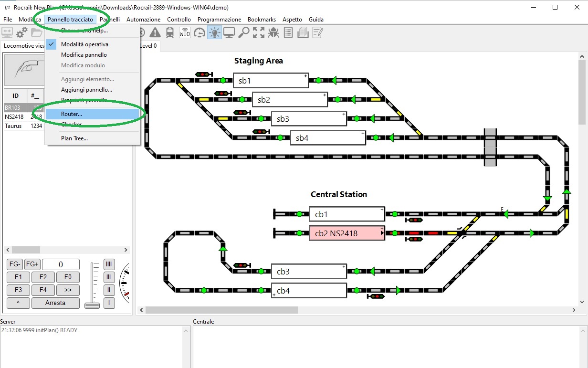Toggle the F0 function button
The image size is (588, 368).
click(68, 277)
